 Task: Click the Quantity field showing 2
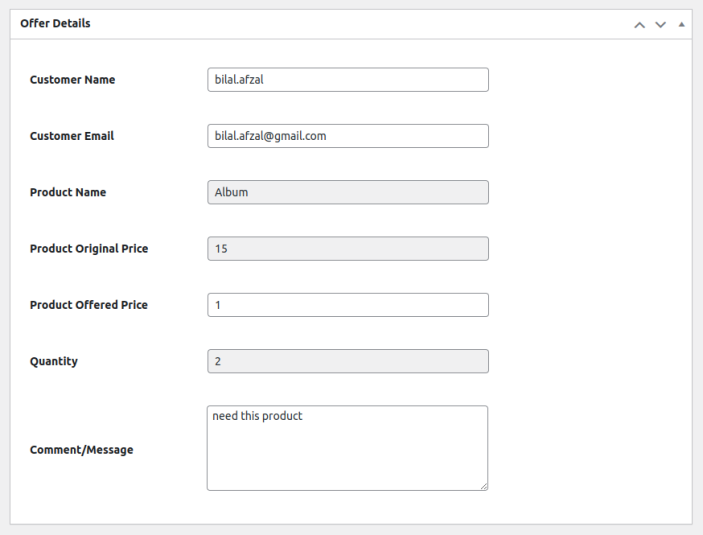click(347, 361)
